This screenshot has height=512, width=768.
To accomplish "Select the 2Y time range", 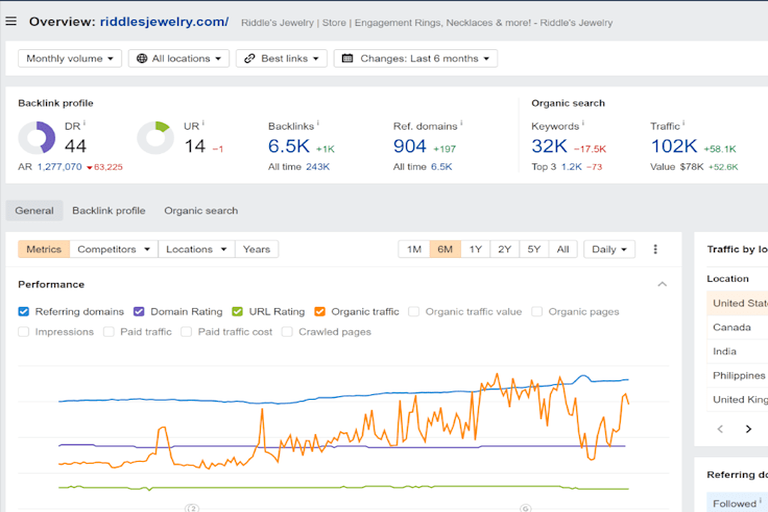I will tap(505, 249).
